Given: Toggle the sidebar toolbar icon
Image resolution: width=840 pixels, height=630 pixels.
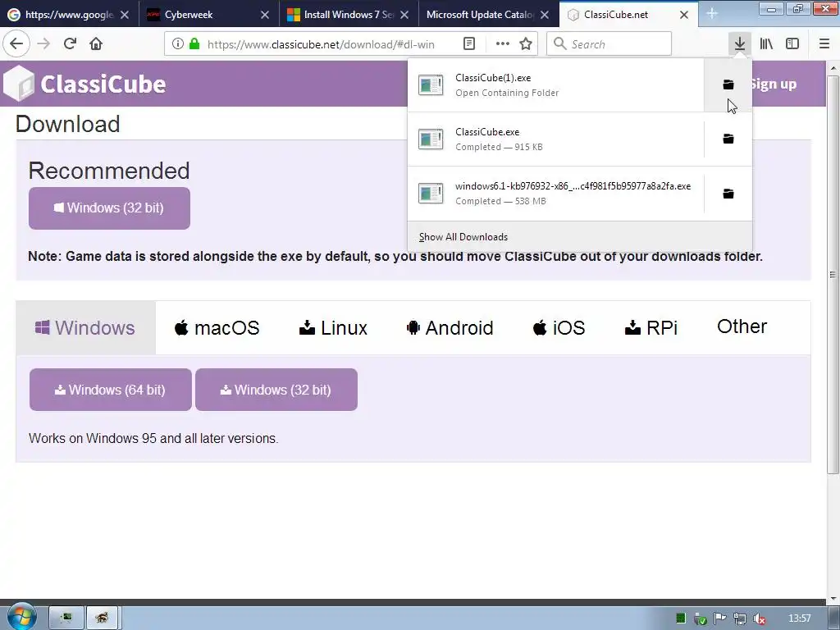Looking at the screenshot, I should tap(792, 44).
